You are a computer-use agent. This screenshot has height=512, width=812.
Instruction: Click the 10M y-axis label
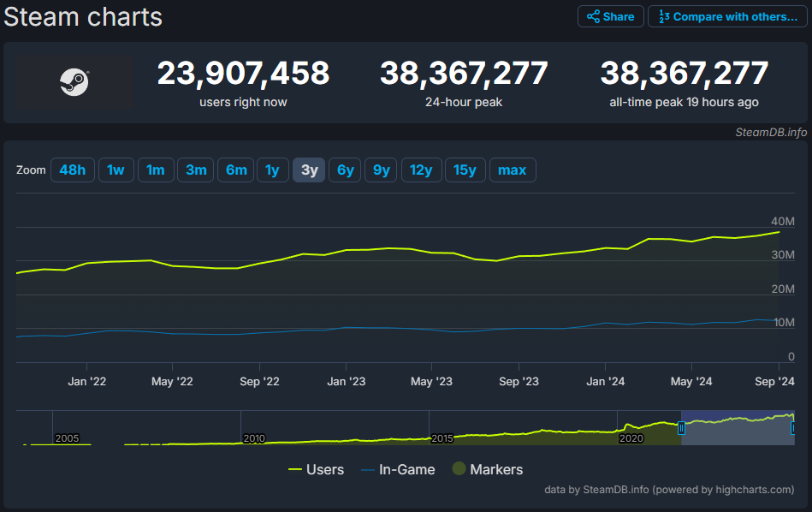784,323
